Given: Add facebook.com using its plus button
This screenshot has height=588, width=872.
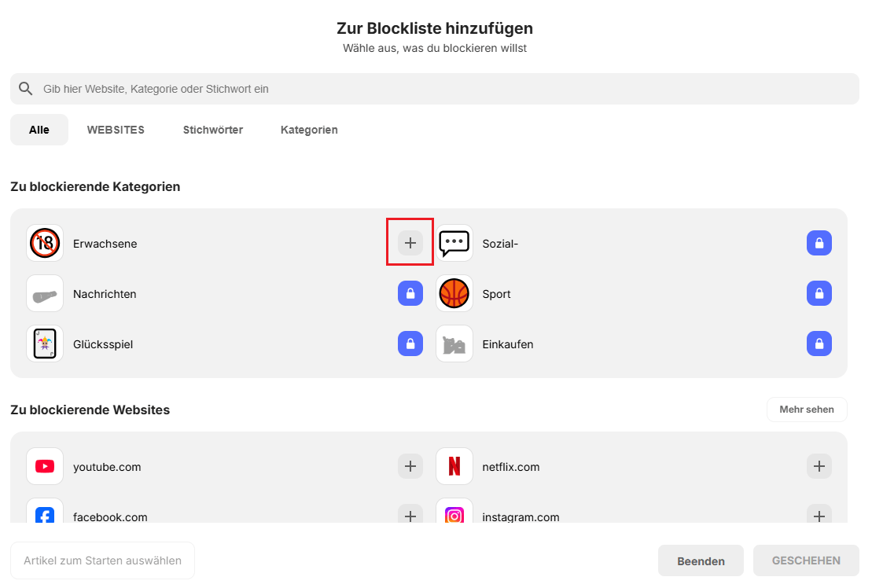Looking at the screenshot, I should [410, 516].
